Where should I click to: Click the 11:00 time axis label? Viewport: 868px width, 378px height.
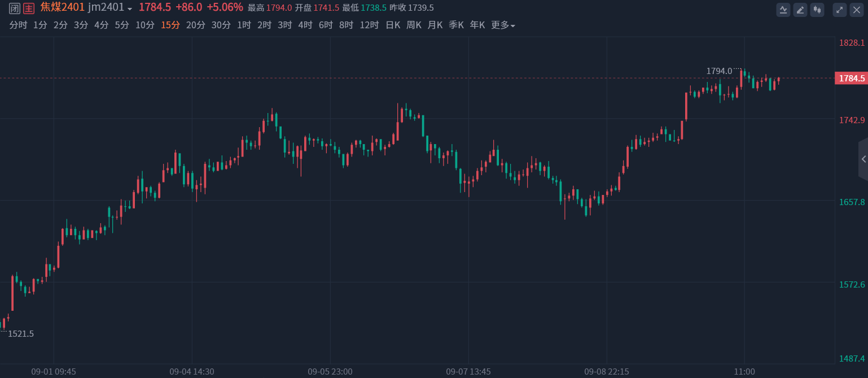click(744, 372)
